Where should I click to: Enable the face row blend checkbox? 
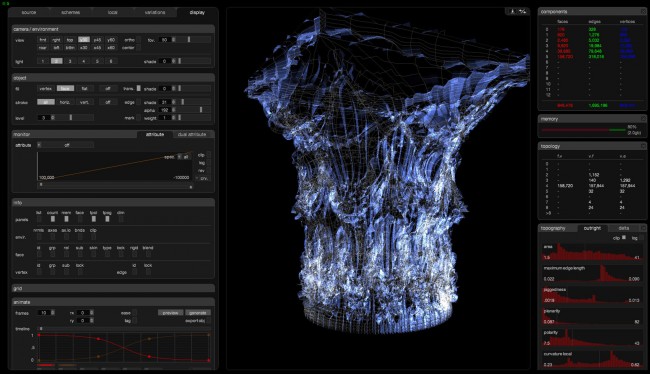[148, 254]
